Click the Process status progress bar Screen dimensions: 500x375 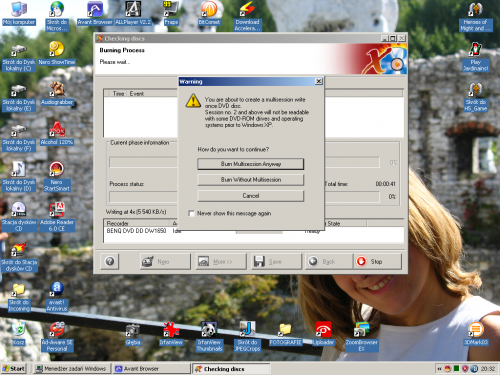point(244,197)
